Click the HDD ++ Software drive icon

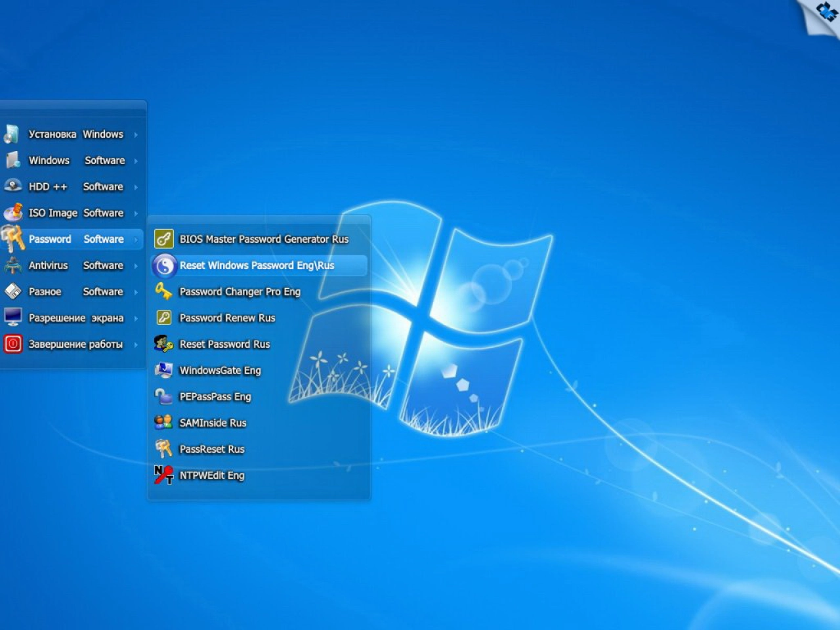coord(12,186)
